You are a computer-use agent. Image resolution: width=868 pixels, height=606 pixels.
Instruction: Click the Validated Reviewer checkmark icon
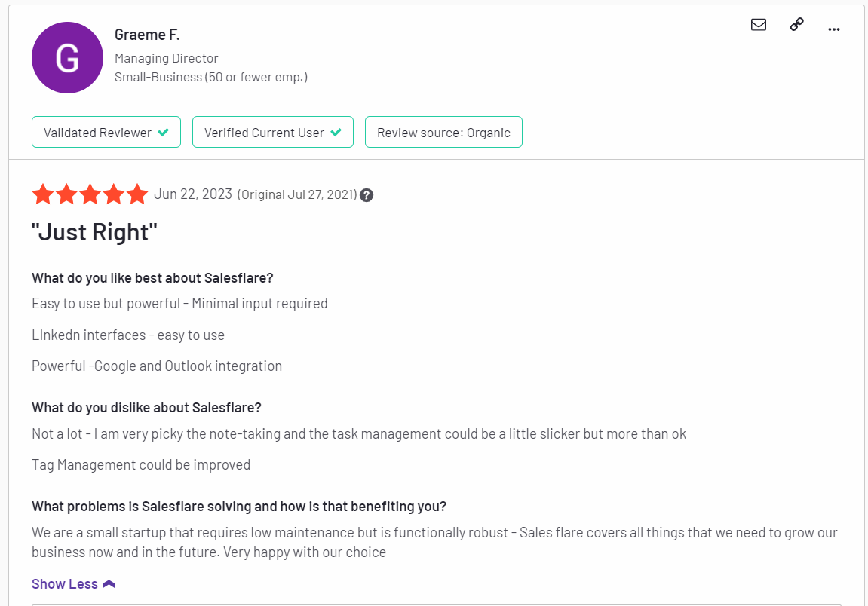click(164, 132)
